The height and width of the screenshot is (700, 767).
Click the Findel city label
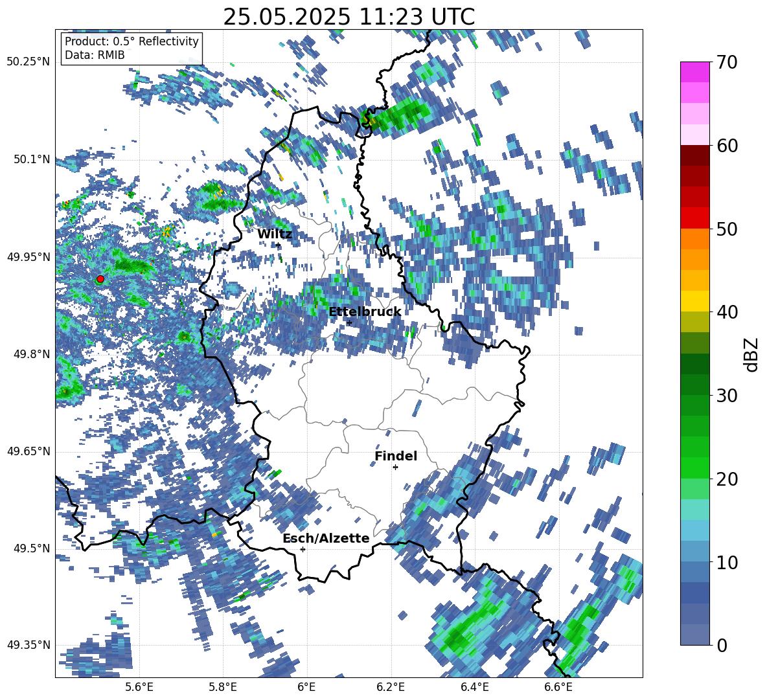click(396, 456)
